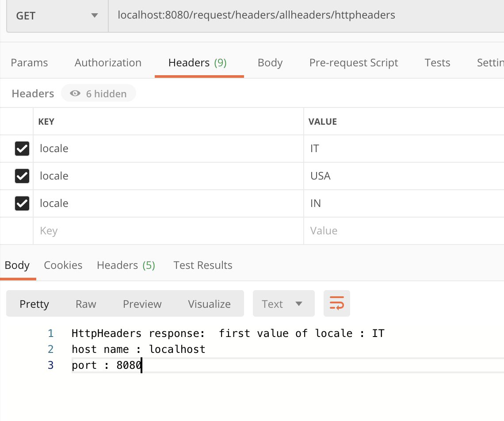This screenshot has width=504, height=421.
Task: Switch response view to Raw
Action: coord(85,303)
